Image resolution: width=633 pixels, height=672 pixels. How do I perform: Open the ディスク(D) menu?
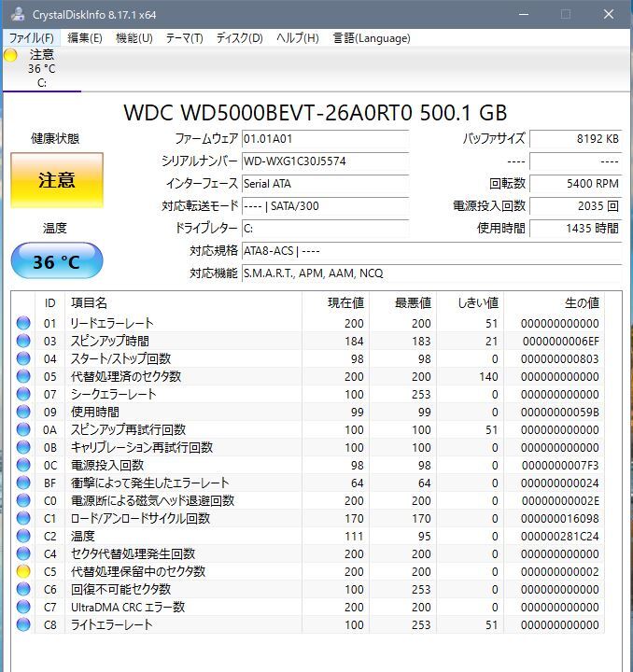(240, 38)
